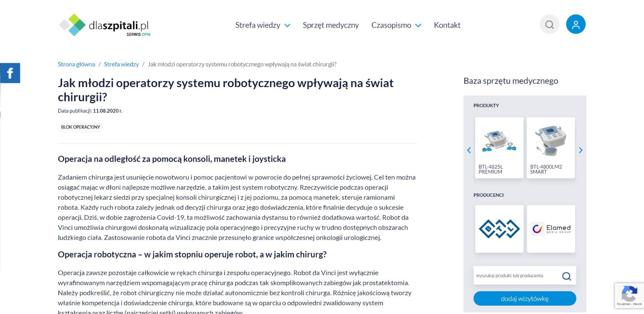Image resolution: width=644 pixels, height=314 pixels.
Task: Open the BTL-4800LM2 SMART product card
Action: pyautogui.click(x=551, y=148)
